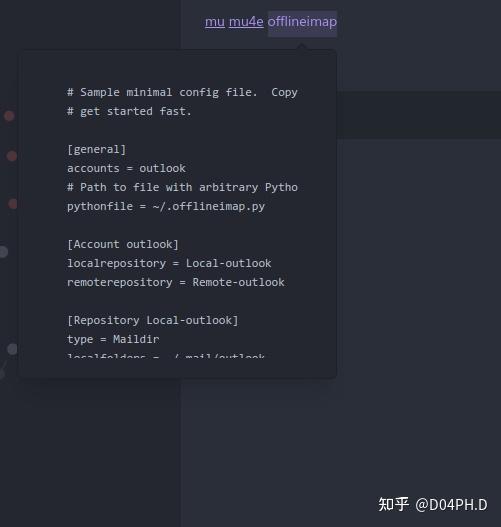Click the "accounts = outlook" line
This screenshot has width=501, height=527.
[x=126, y=168]
